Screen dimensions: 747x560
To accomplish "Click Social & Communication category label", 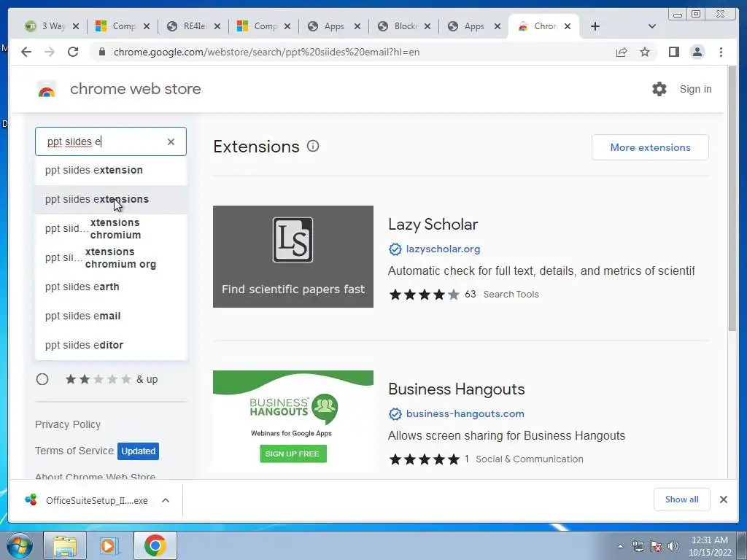I will [x=530, y=459].
